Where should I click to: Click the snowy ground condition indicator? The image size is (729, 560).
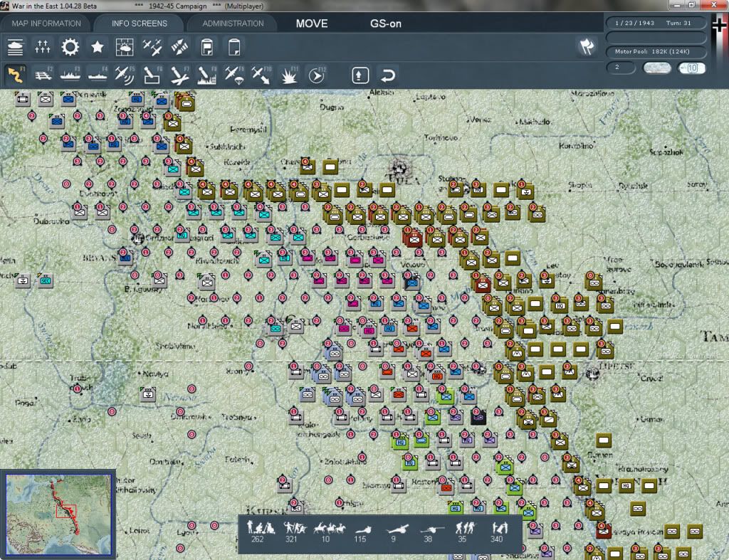[656, 68]
